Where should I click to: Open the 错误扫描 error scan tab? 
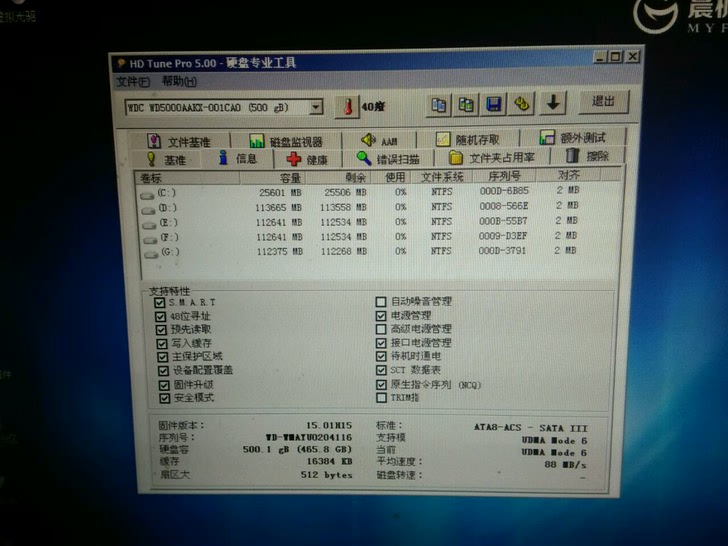388,159
